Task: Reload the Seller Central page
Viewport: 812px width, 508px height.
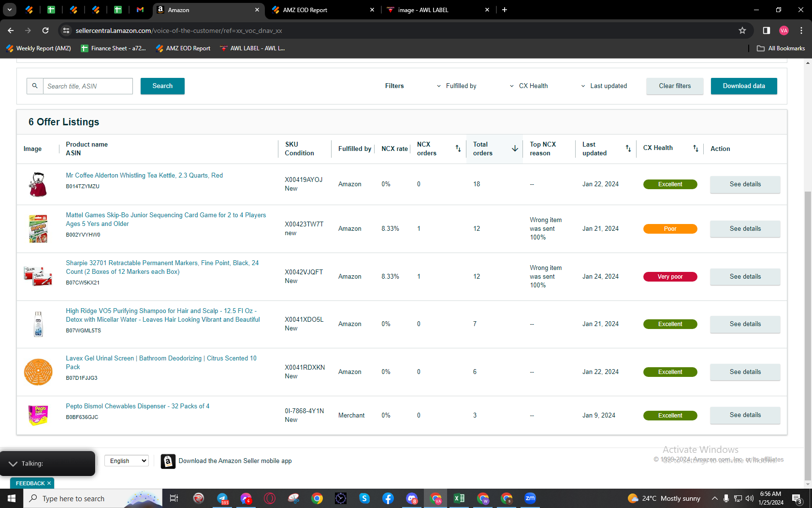Action: pos(45,30)
